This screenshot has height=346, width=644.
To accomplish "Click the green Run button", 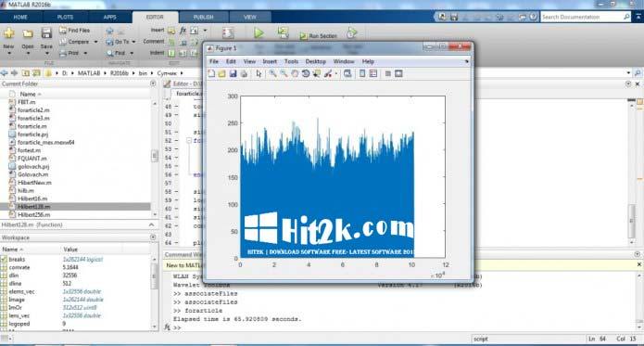I will (x=259, y=32).
